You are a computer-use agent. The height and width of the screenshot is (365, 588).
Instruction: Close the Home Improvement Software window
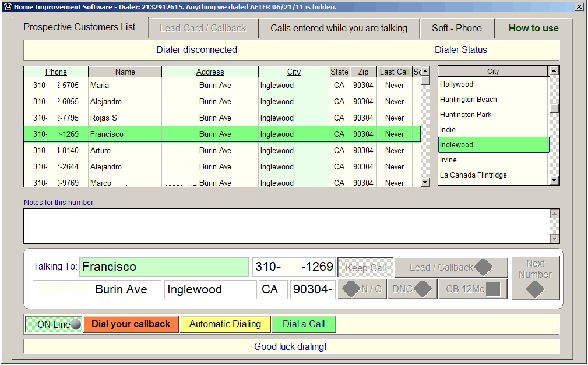tap(579, 7)
